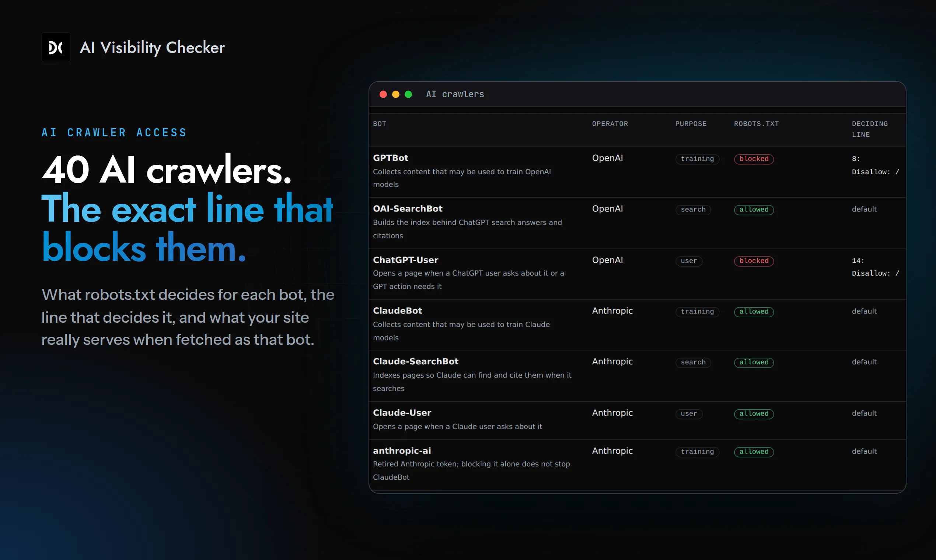Select the OPERATOR column header
This screenshot has width=936, height=560.
(x=610, y=124)
